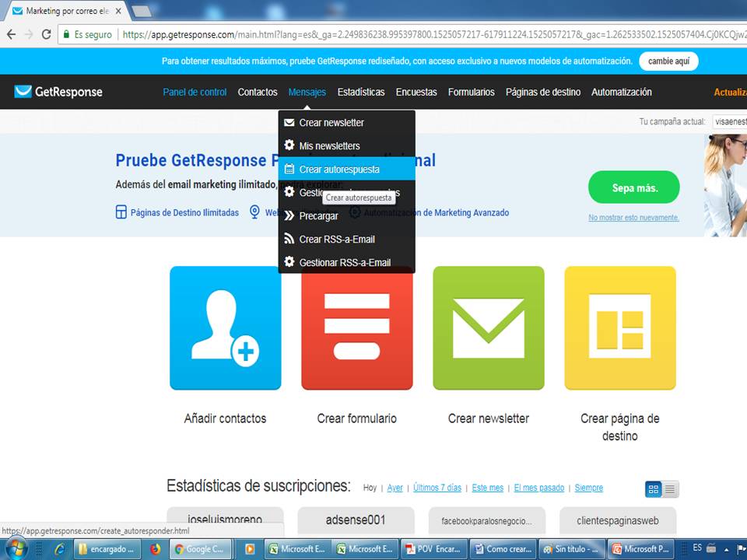Select Crear autorespuesta in Mensajes menu
Screen dimensions: 747x560
coord(338,170)
